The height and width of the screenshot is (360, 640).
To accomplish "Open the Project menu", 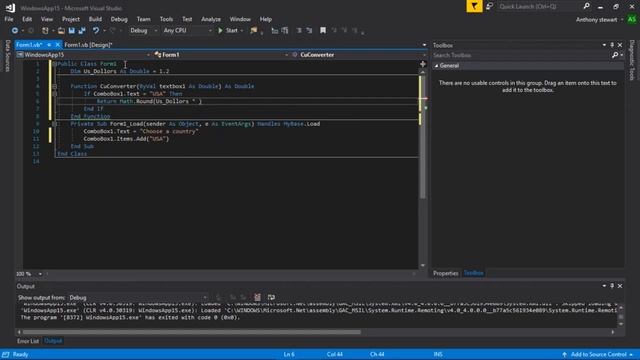I will click(71, 19).
